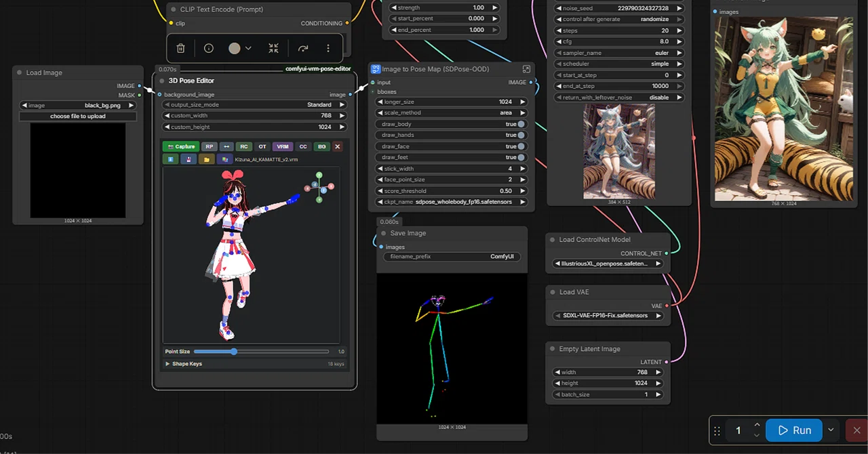Open the Run options dropdown arrow
The height and width of the screenshot is (454, 868).
pyautogui.click(x=831, y=430)
